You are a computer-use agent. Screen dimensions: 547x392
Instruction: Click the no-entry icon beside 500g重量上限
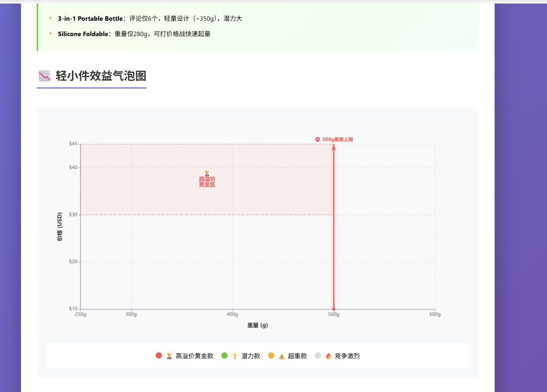318,139
